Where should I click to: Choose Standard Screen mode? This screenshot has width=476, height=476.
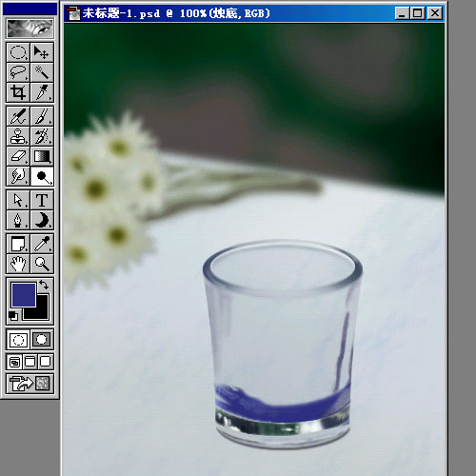click(x=14, y=362)
